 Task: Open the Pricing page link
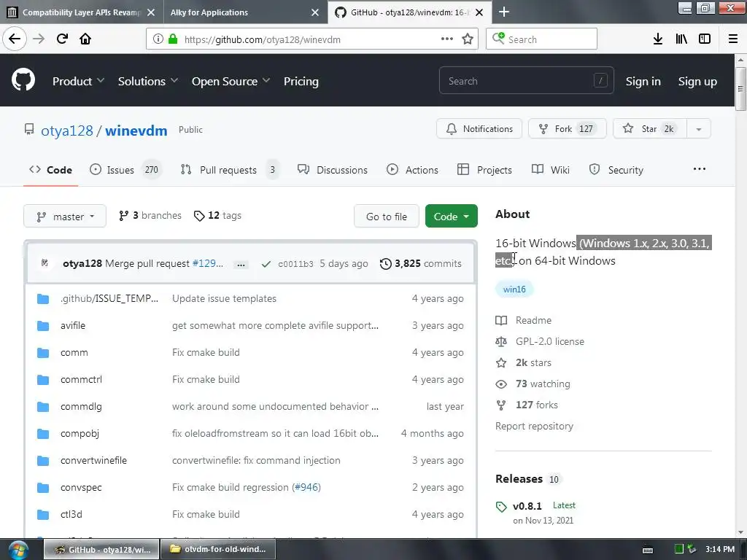301,82
